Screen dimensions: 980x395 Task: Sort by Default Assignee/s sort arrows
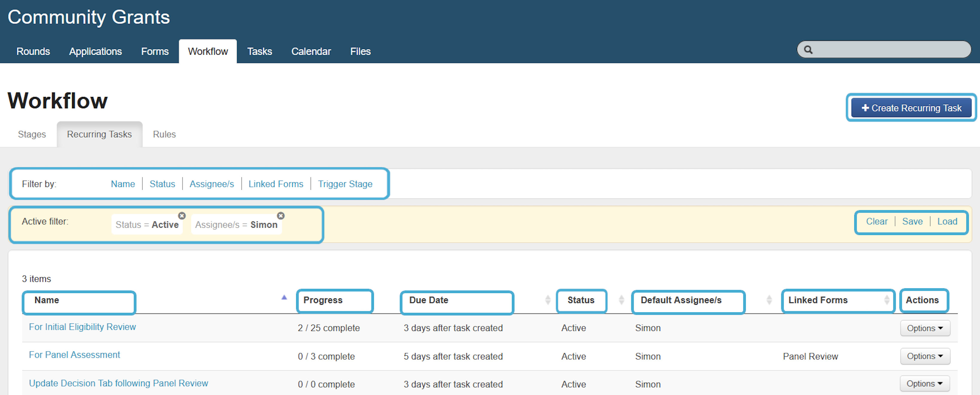769,300
